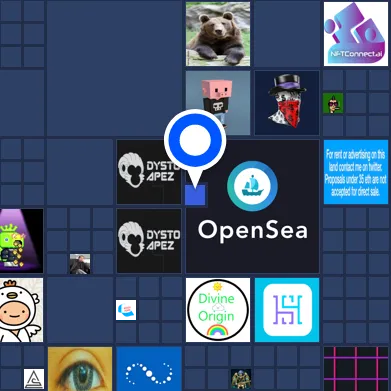This screenshot has height=391, width=391.
Task: Click the pig-head blocky avatar parcel
Action: (x=218, y=103)
